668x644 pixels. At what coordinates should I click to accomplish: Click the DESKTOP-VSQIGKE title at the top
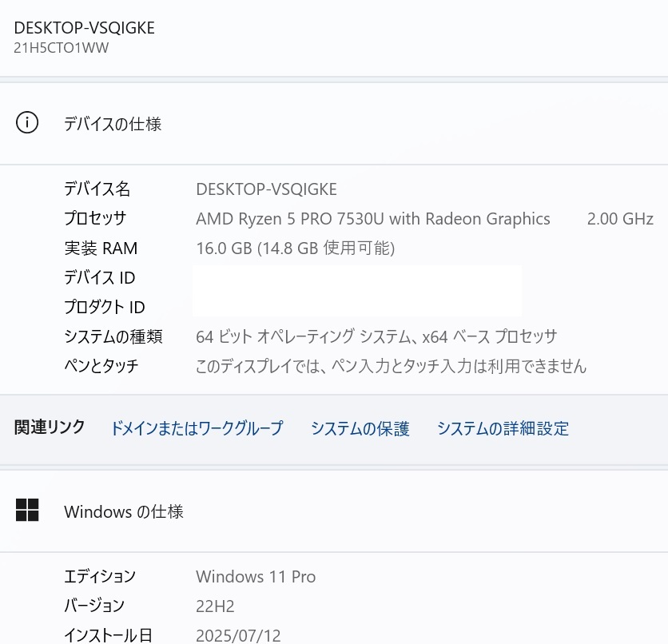[x=85, y=28]
